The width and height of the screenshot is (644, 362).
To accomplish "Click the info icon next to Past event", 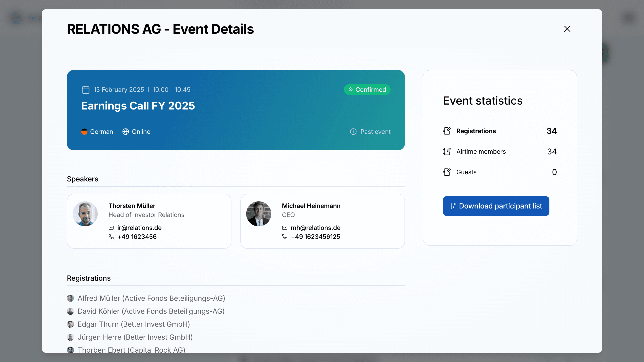I will click(353, 132).
